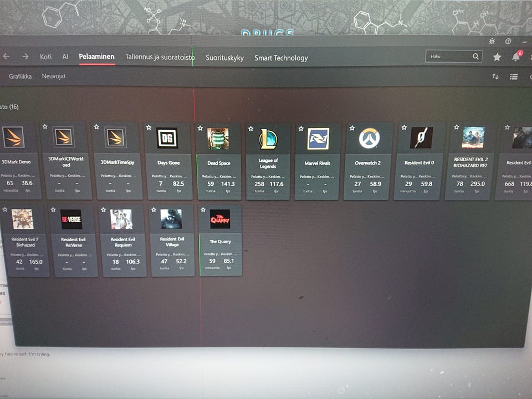This screenshot has height=399, width=532.
Task: Open the Neuvojat sub-tab
Action: pyautogui.click(x=54, y=76)
